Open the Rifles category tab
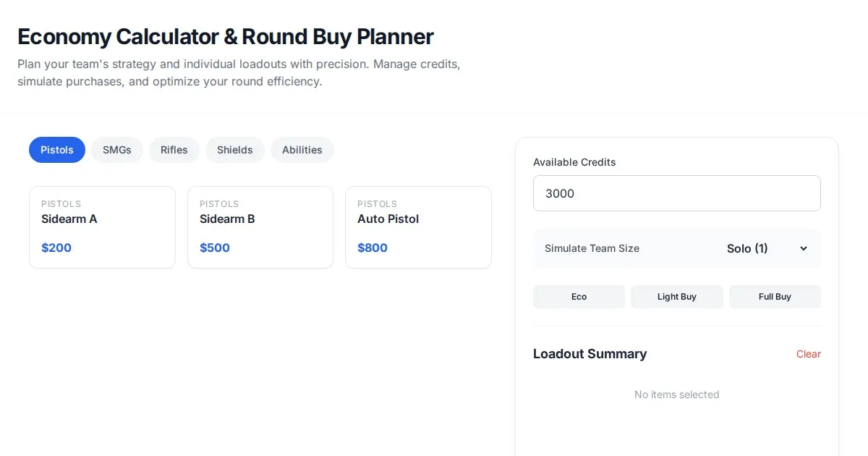This screenshot has width=868, height=456. (x=174, y=150)
